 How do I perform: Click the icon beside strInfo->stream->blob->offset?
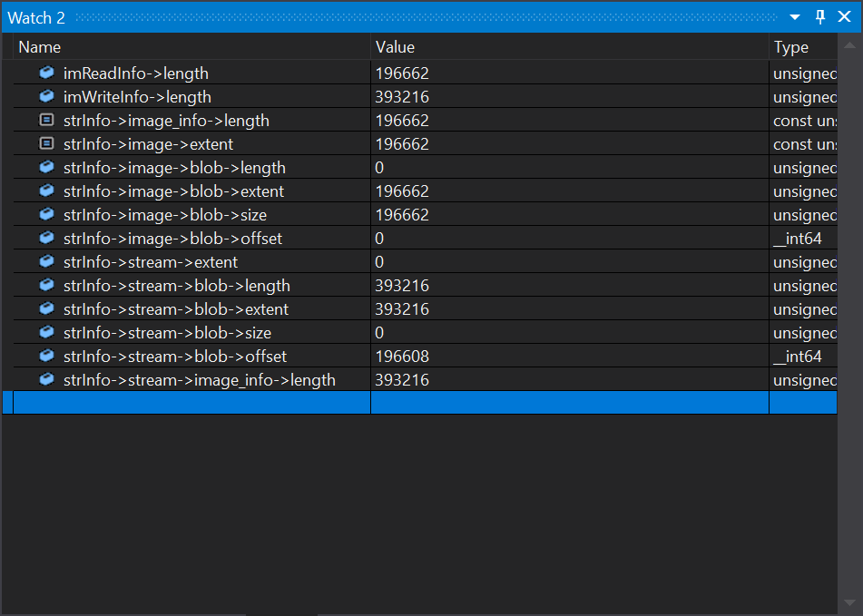(45, 356)
